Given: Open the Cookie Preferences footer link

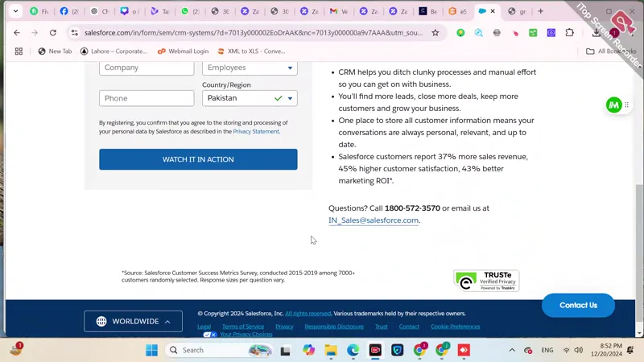Looking at the screenshot, I should click(455, 327).
